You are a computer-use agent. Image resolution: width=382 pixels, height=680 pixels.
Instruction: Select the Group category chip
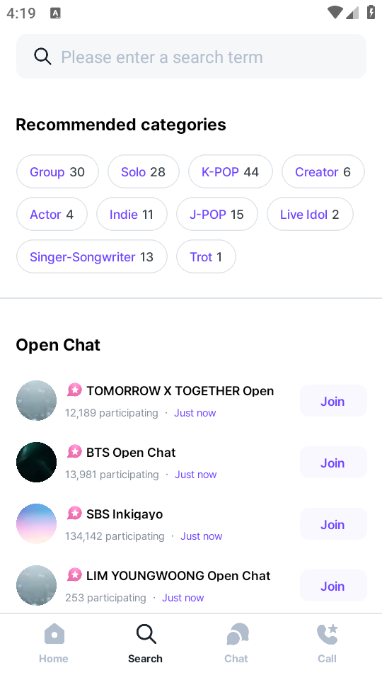pos(57,172)
